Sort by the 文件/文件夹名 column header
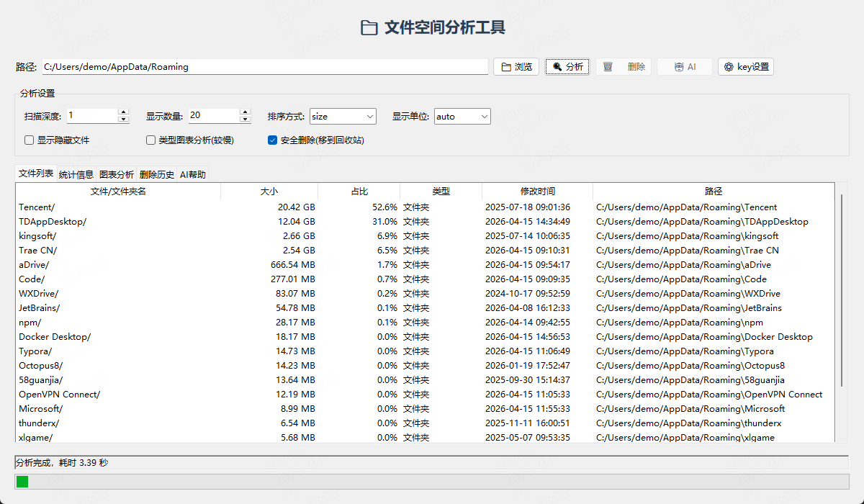 (118, 192)
